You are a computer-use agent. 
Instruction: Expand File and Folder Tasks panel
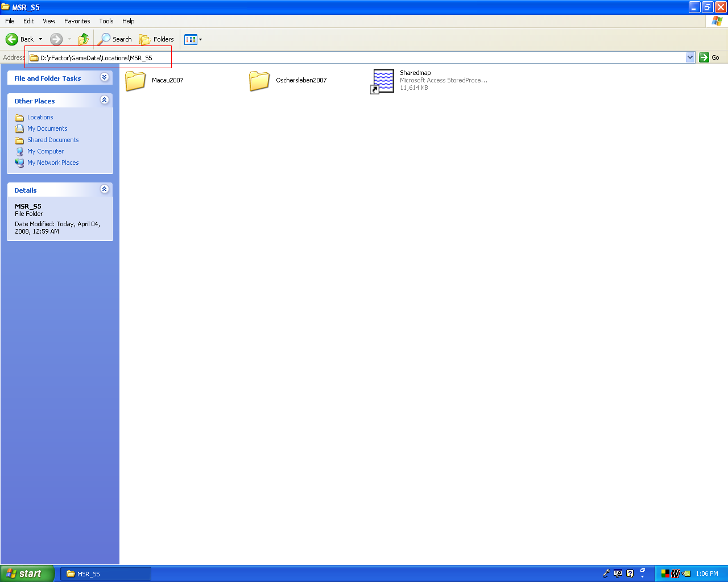tap(105, 77)
